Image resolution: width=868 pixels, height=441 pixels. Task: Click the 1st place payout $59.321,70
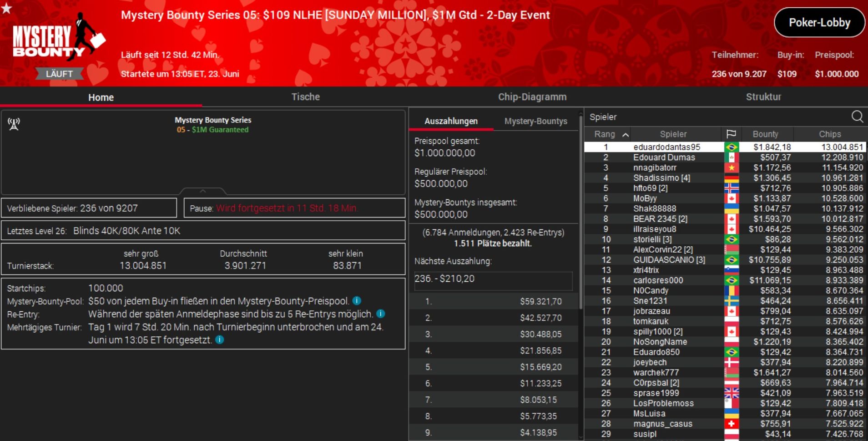click(540, 301)
